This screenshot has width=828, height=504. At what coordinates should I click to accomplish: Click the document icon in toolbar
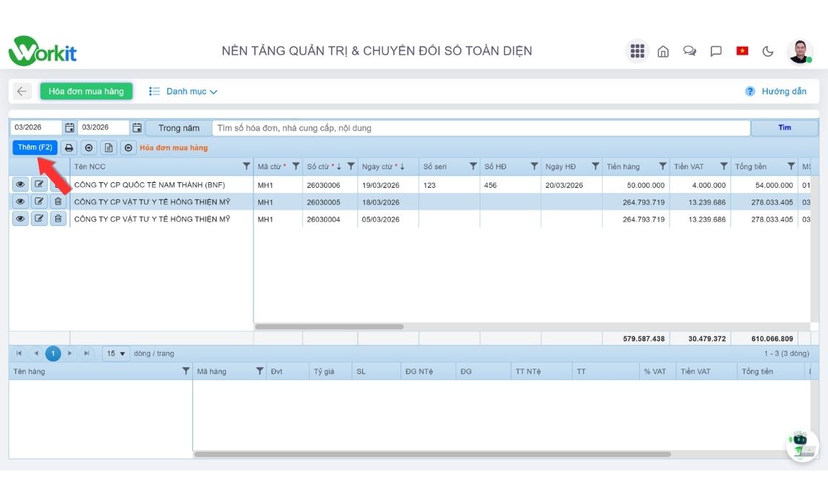tap(108, 148)
